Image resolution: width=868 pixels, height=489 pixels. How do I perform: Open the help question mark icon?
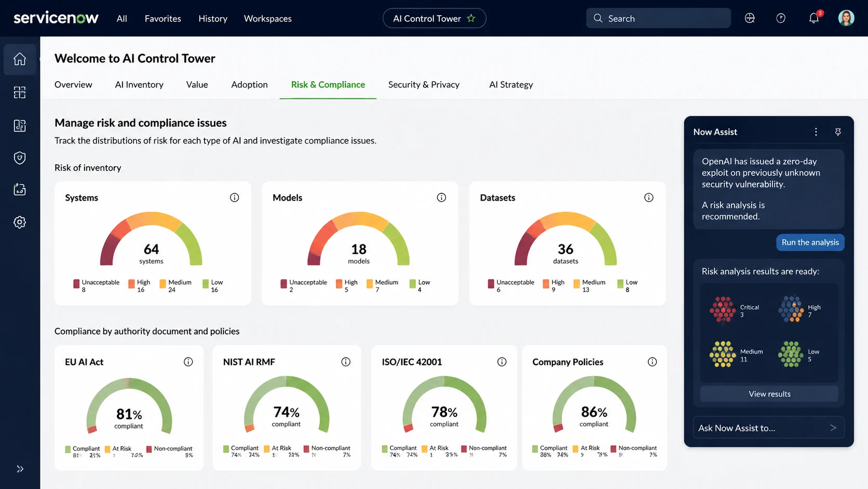point(781,18)
